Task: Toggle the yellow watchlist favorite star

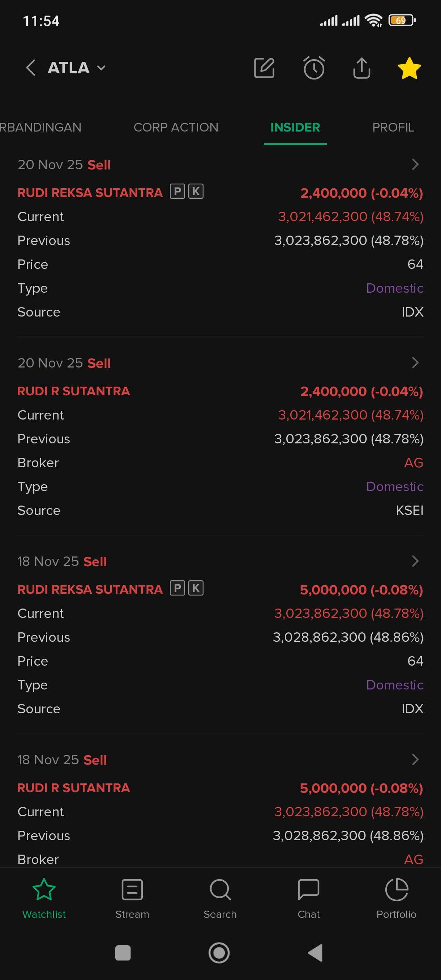Action: (x=409, y=69)
